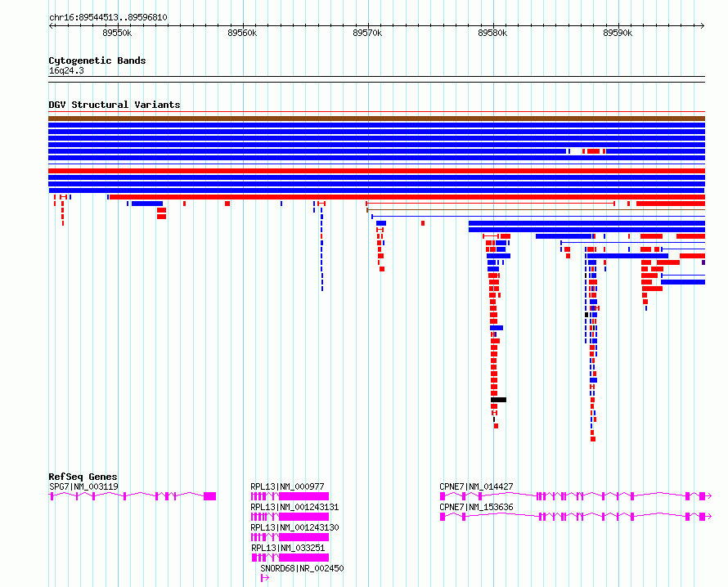728x587 pixels.
Task: Click the large exon block of RPL13 NM_033251
Action: coord(304,558)
